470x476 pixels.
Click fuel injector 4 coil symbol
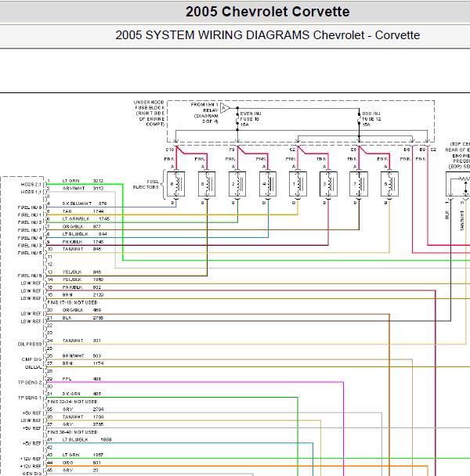tap(268, 184)
